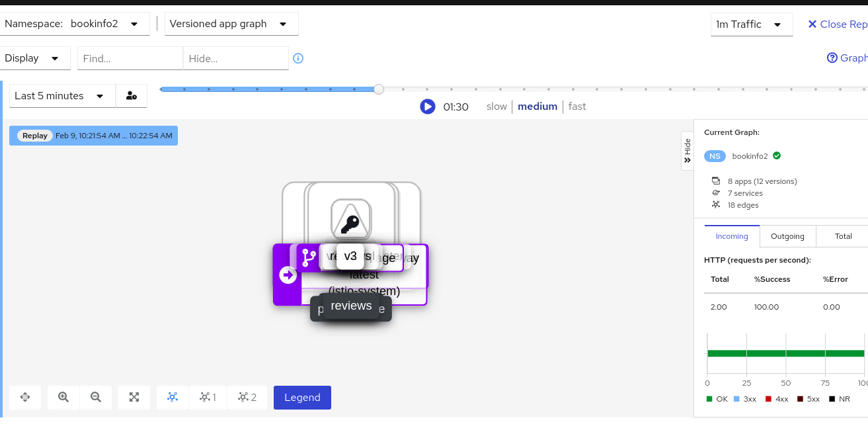Viewport: 868px width, 438px height.
Task: Click the 2.00 total value
Action: click(x=719, y=307)
